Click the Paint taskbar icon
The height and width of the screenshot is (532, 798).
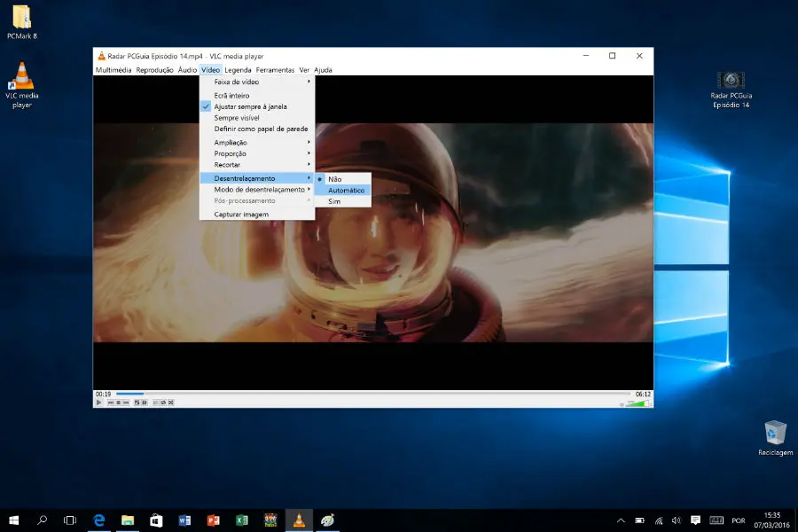pyautogui.click(x=327, y=520)
